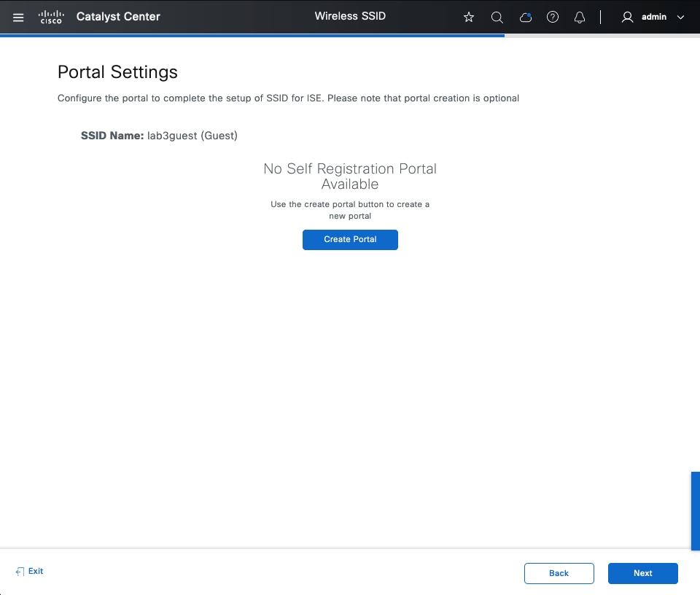Open the notifications bell
The width and height of the screenshot is (700, 595).
(x=580, y=17)
